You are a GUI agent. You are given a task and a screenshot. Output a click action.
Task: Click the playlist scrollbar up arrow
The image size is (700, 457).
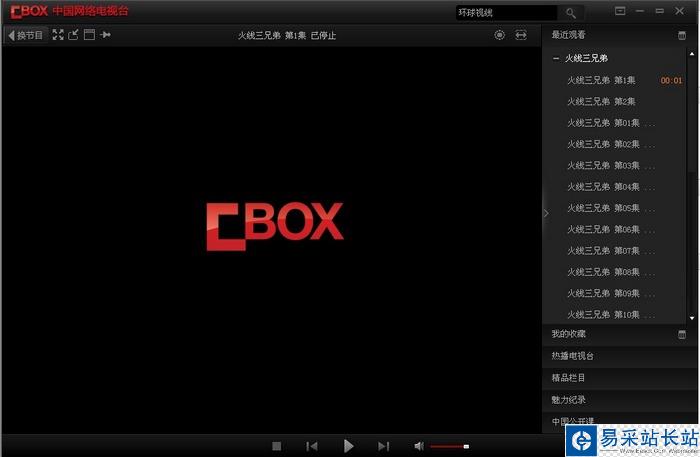point(692,54)
